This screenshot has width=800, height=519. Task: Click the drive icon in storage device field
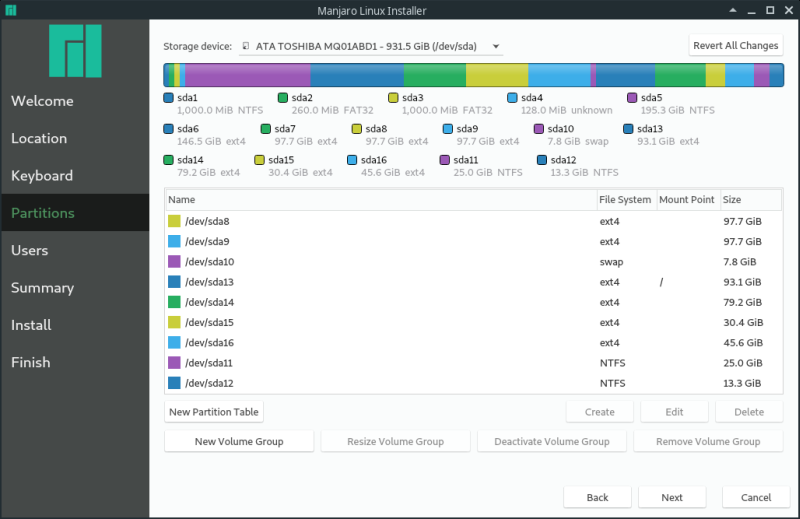pyautogui.click(x=246, y=46)
